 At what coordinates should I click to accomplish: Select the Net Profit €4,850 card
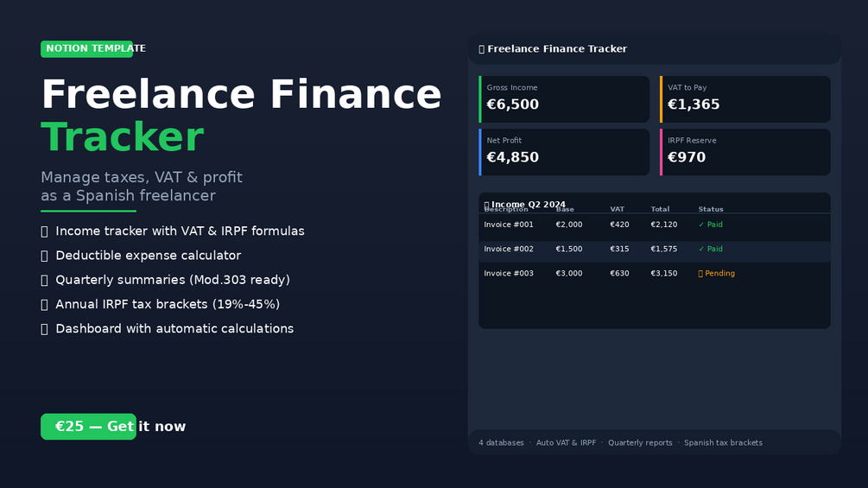[564, 152]
